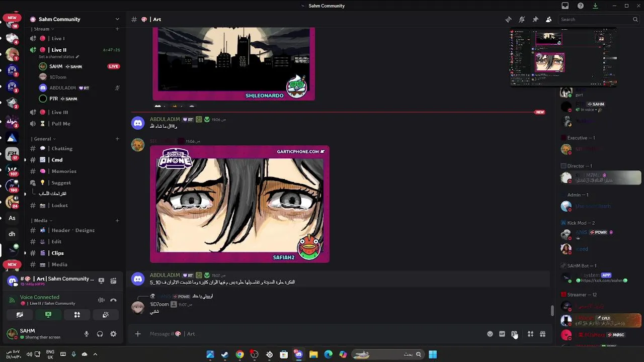
Task: Open the SHLEONARDO skyline image
Action: (234, 64)
